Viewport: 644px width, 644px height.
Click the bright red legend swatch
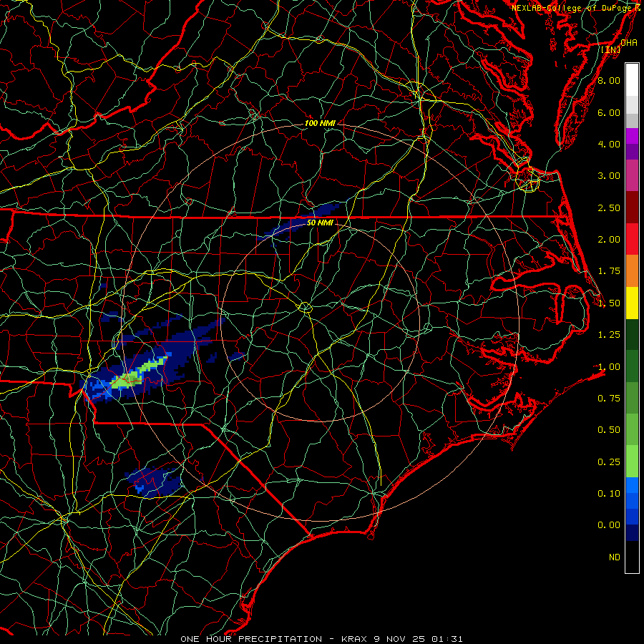(632, 239)
